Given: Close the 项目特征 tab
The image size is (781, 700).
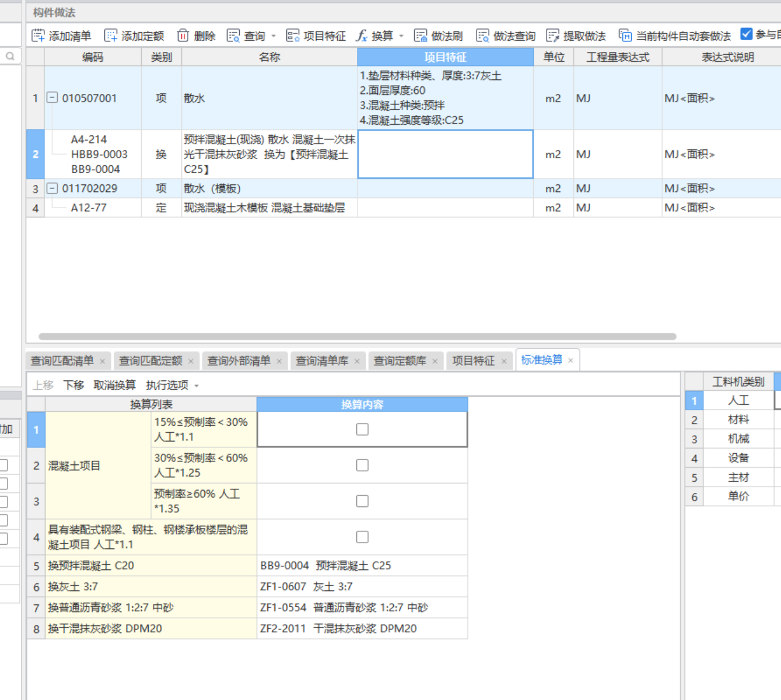Looking at the screenshot, I should [x=505, y=361].
